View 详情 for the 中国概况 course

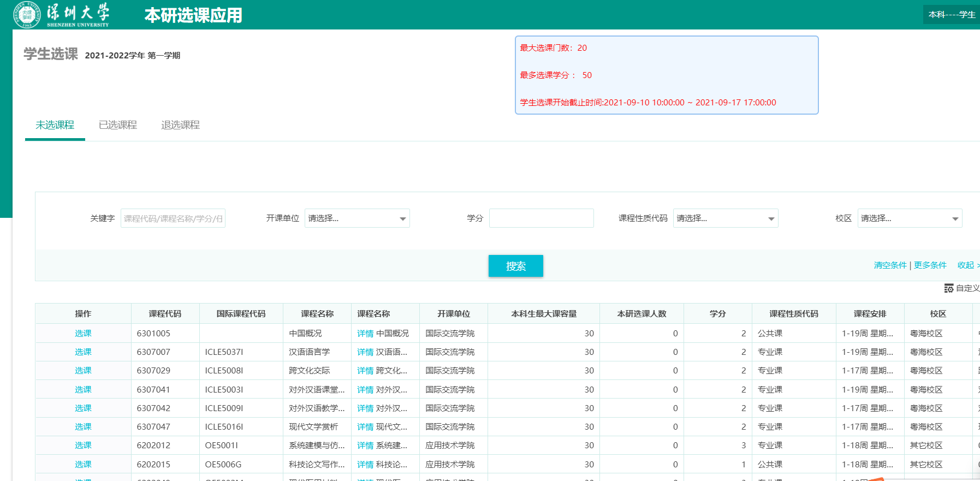tap(365, 333)
